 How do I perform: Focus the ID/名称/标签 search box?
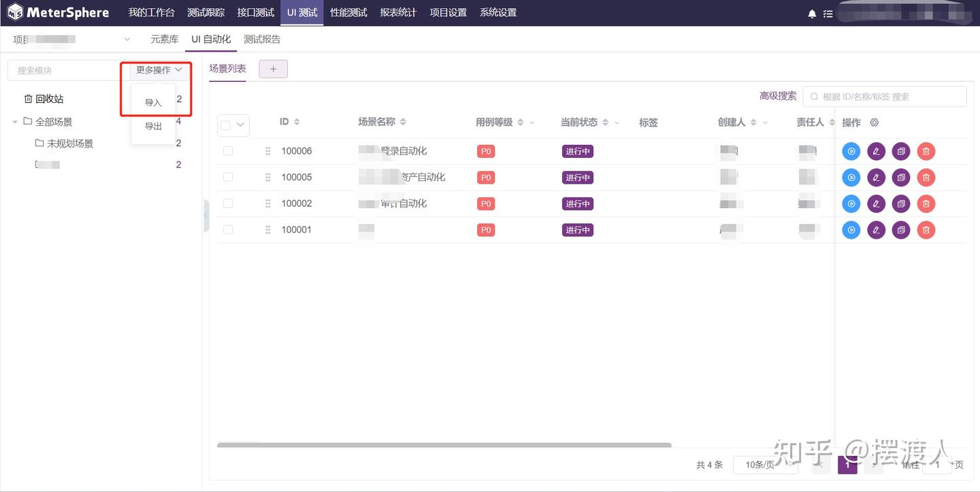click(x=885, y=97)
